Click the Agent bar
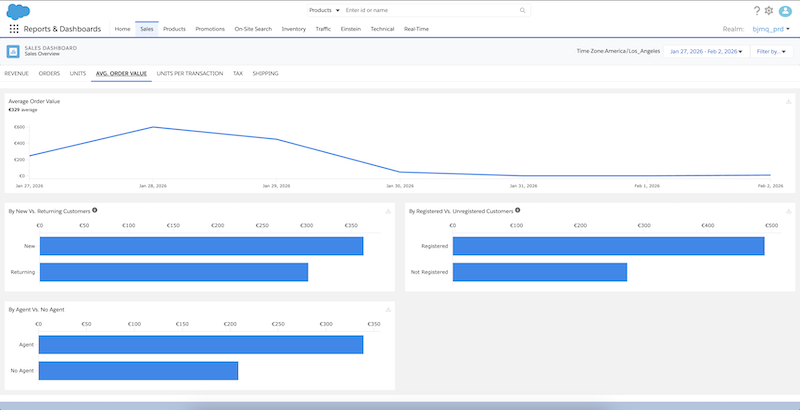This screenshot has width=800, height=410. click(x=201, y=345)
